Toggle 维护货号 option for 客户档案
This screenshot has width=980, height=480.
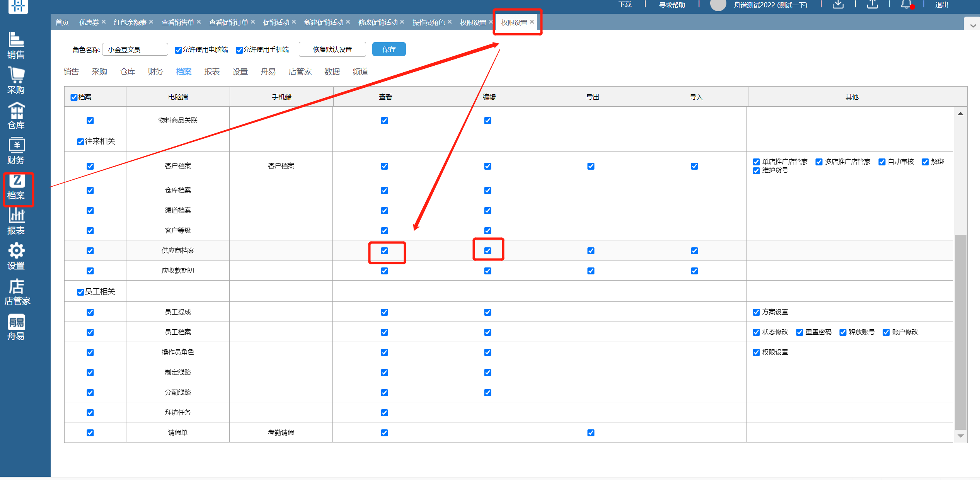tap(756, 171)
